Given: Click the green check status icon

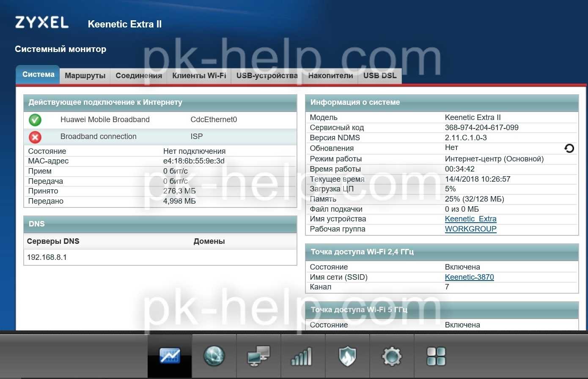Looking at the screenshot, I should tap(35, 120).
